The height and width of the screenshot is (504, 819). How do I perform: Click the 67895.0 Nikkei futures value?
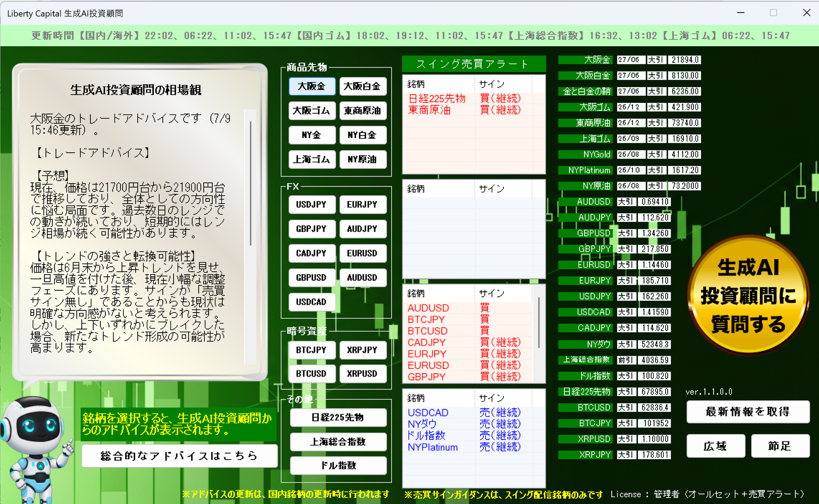[654, 392]
